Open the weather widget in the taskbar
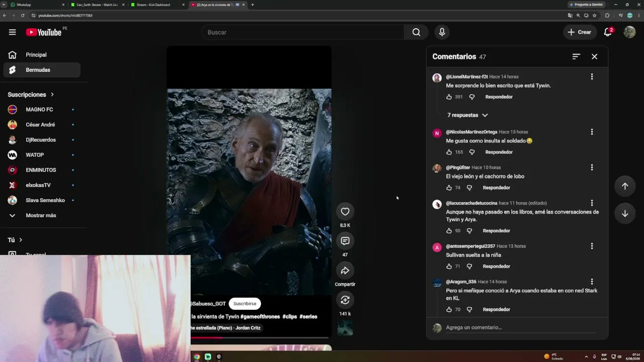The width and height of the screenshot is (644, 362). pos(553,357)
